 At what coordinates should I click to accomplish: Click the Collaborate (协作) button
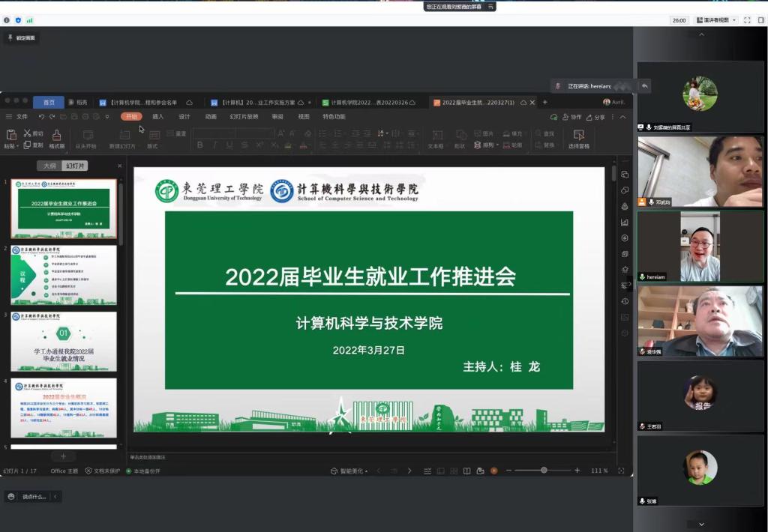571,117
